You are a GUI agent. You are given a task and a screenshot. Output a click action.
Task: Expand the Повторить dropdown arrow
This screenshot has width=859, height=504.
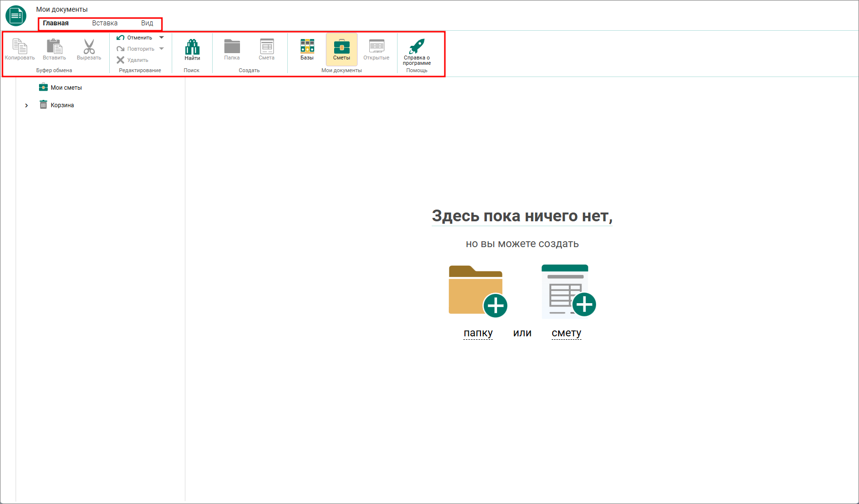(x=161, y=49)
